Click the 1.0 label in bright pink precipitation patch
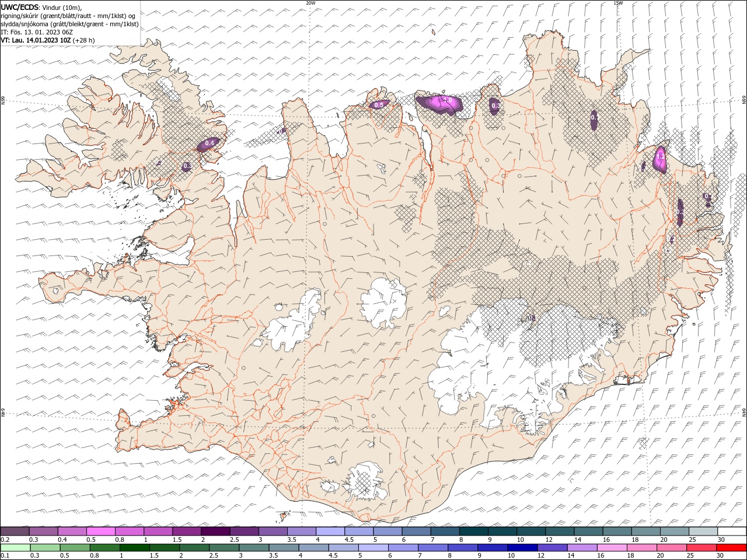Image resolution: width=747 pixels, height=560 pixels. (x=447, y=100)
